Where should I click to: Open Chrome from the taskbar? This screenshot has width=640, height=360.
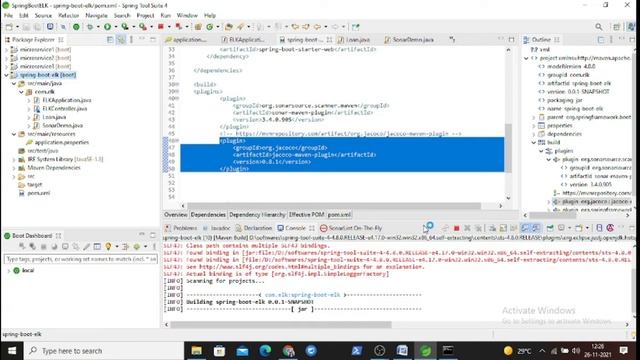[x=288, y=351]
